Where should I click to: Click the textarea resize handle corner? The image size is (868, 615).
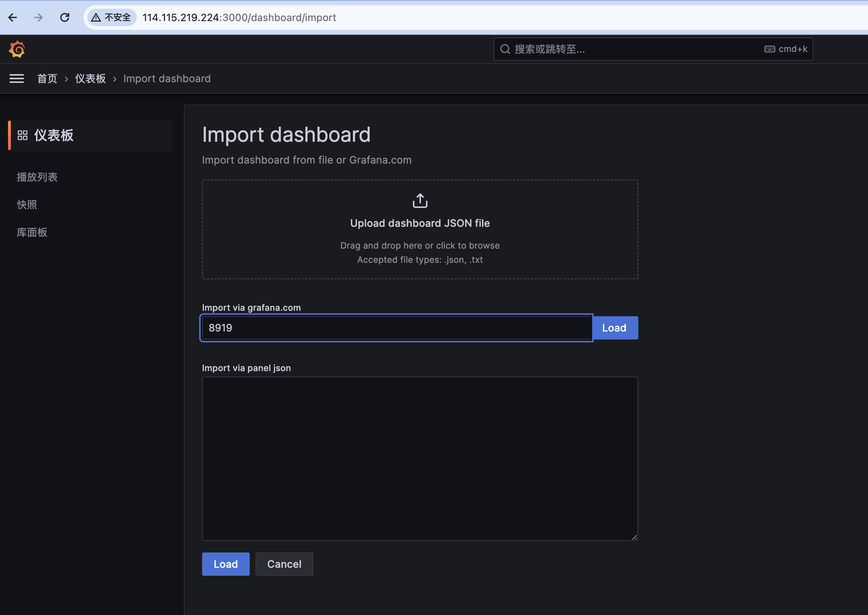(634, 537)
